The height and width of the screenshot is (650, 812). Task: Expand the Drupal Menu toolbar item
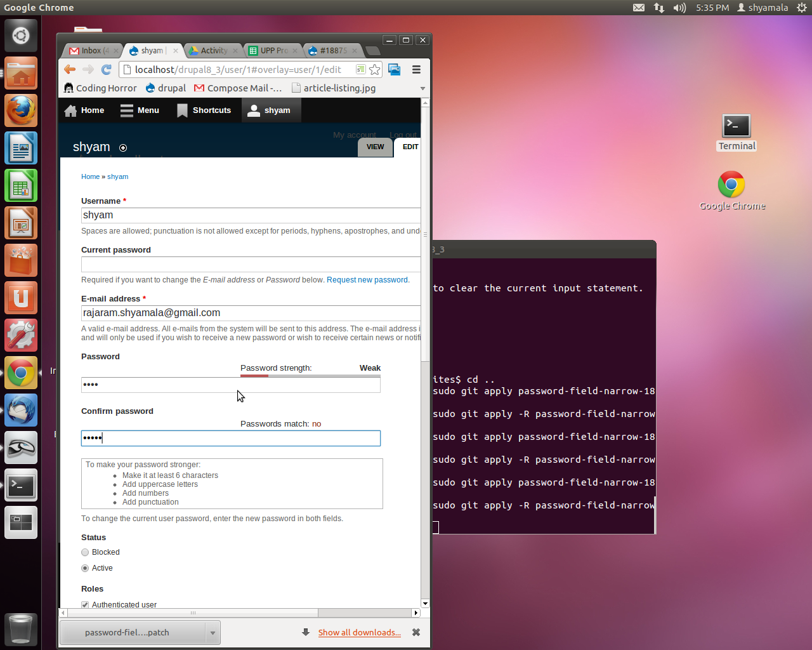(x=140, y=110)
